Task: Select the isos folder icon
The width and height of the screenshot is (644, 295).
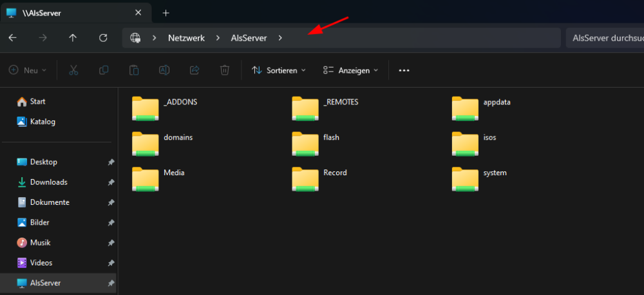Action: (x=466, y=144)
